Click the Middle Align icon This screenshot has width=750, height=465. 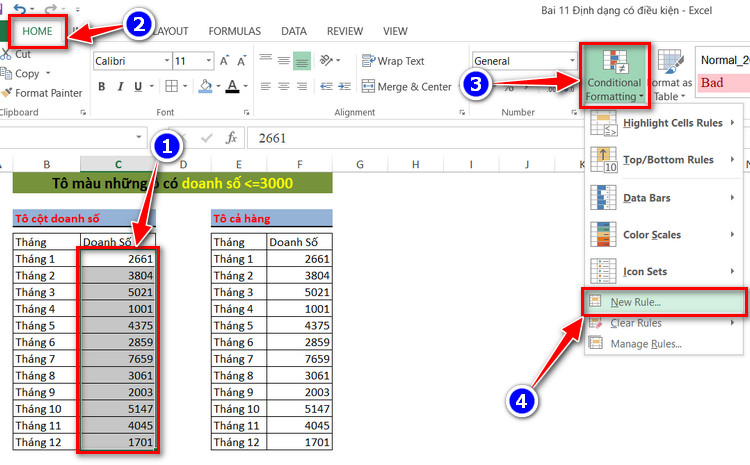tap(284, 60)
